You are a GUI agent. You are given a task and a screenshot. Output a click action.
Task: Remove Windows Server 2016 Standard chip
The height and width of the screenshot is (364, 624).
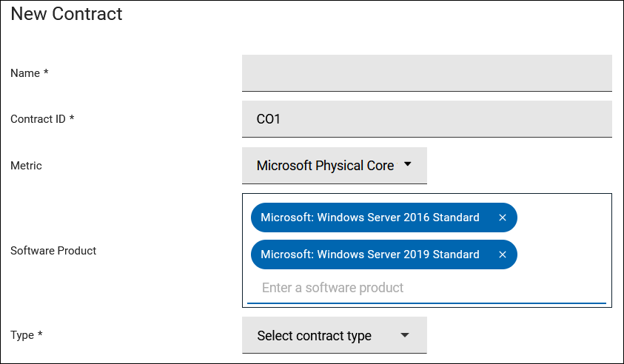[502, 218]
